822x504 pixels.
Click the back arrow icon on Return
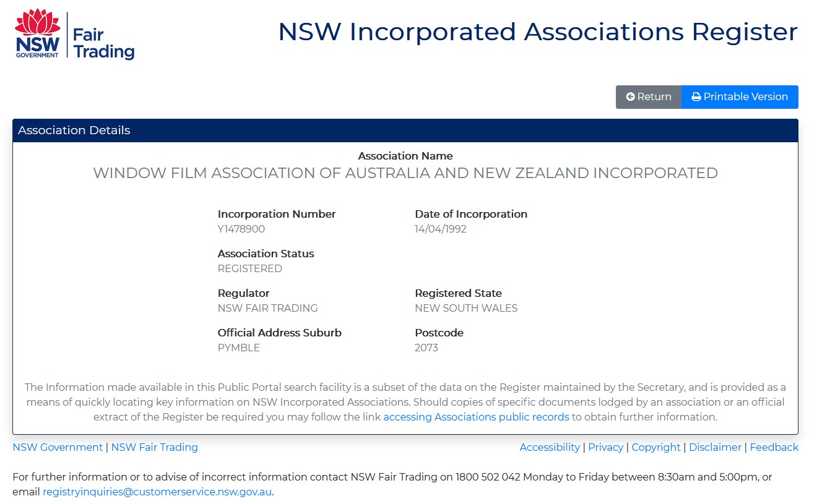pyautogui.click(x=630, y=97)
